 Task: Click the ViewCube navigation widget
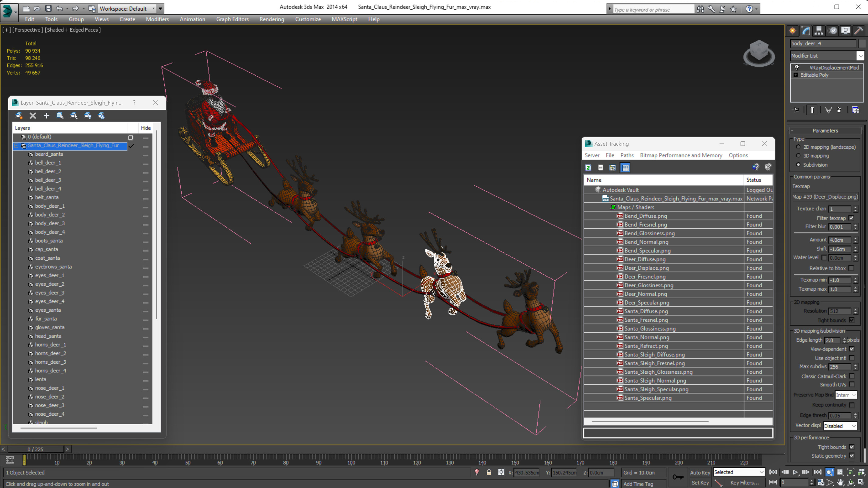[759, 53]
